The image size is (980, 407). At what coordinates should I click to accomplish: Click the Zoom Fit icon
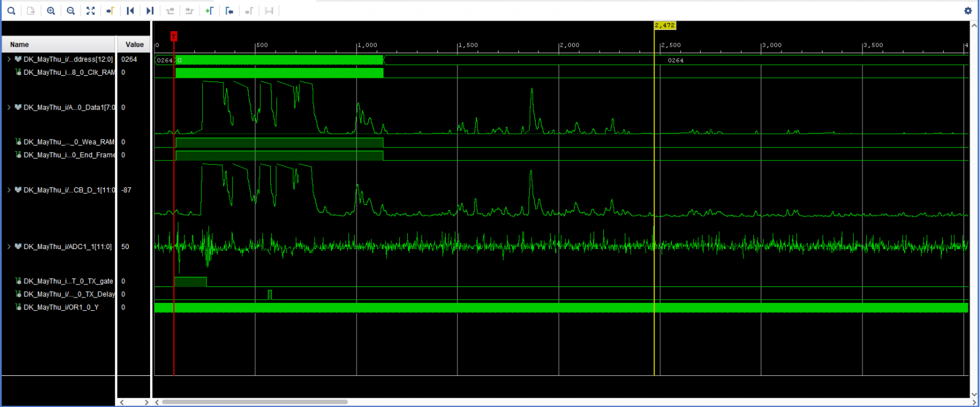pyautogui.click(x=91, y=10)
